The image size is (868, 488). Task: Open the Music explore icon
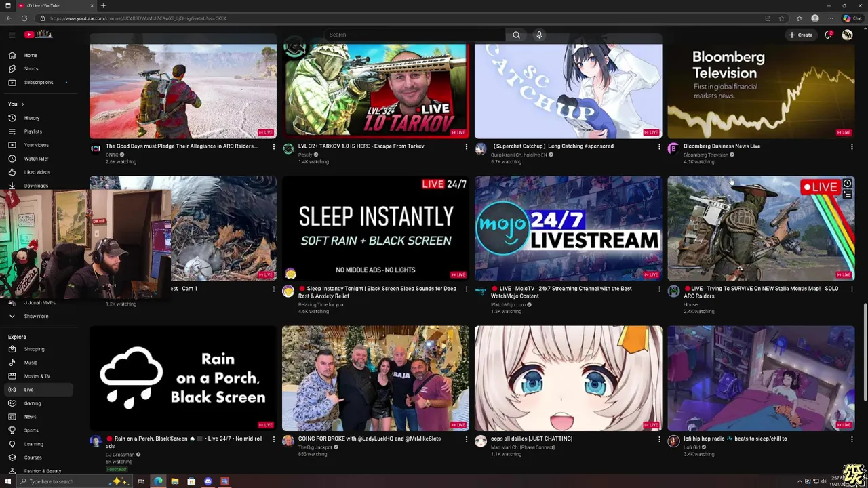[12, 363]
